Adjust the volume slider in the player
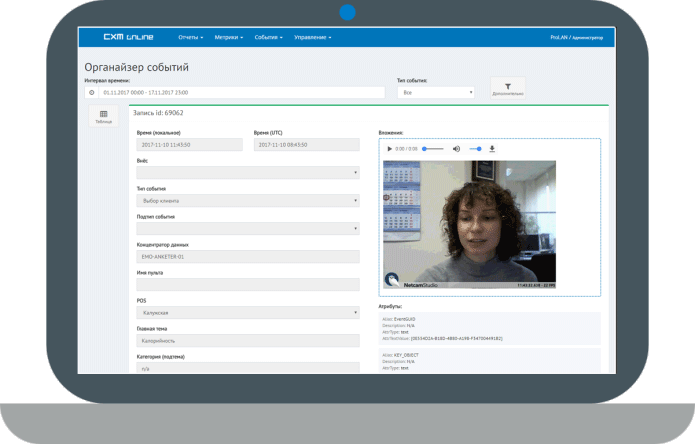The image size is (695, 444). point(475,148)
